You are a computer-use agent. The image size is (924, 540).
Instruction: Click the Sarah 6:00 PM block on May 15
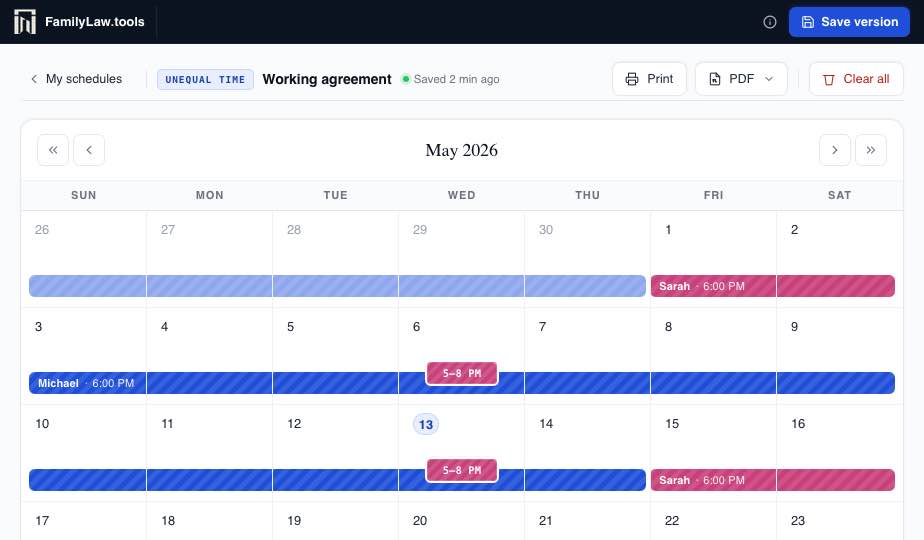click(x=714, y=480)
